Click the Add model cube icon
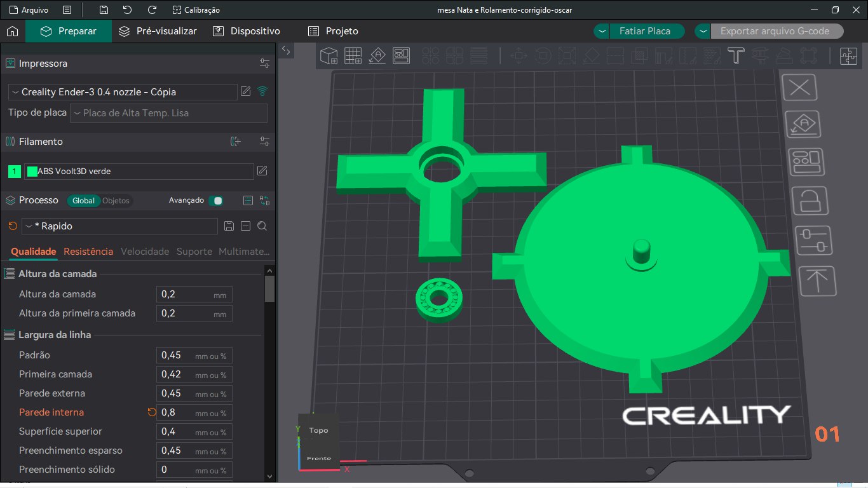 329,56
